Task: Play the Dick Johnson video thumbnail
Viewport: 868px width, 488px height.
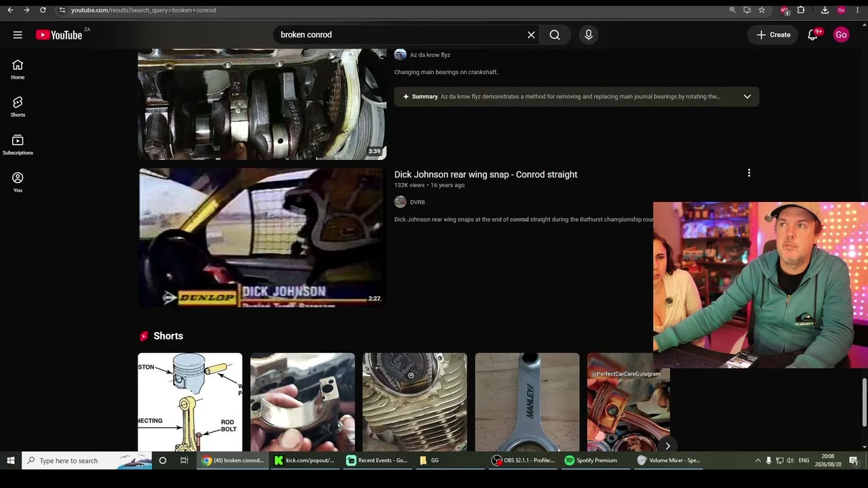Action: pyautogui.click(x=262, y=237)
